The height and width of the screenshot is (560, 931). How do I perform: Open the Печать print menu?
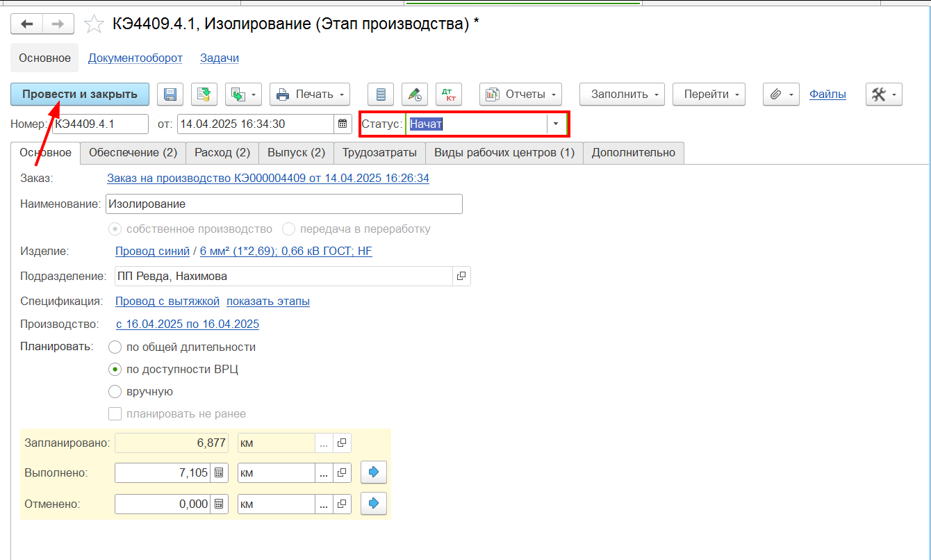pos(310,94)
